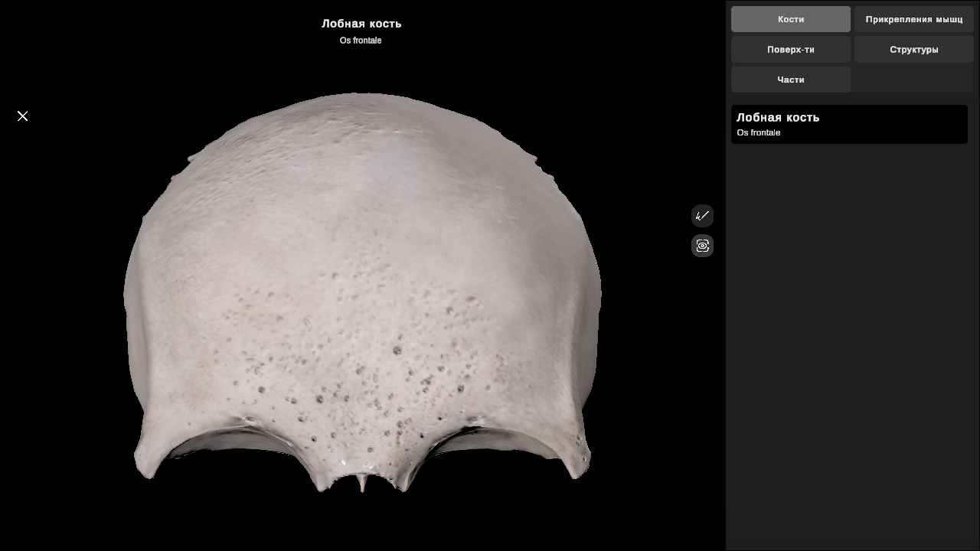The image size is (980, 551).
Task: Toggle the eye visibility icon
Action: (x=702, y=246)
